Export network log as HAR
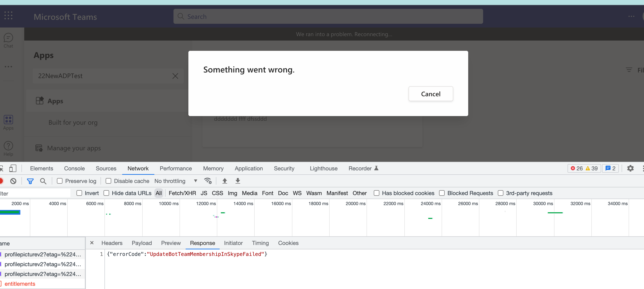Image resolution: width=644 pixels, height=289 pixels. pyautogui.click(x=238, y=181)
